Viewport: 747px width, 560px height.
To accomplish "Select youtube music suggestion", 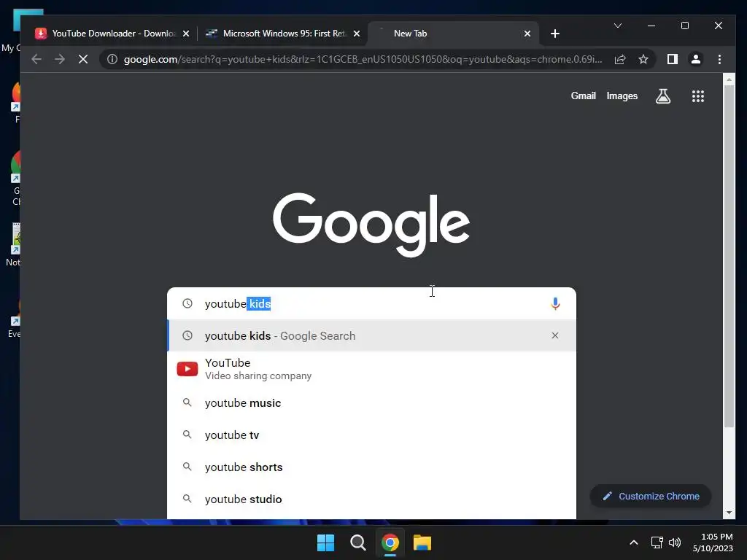I will coord(371,402).
